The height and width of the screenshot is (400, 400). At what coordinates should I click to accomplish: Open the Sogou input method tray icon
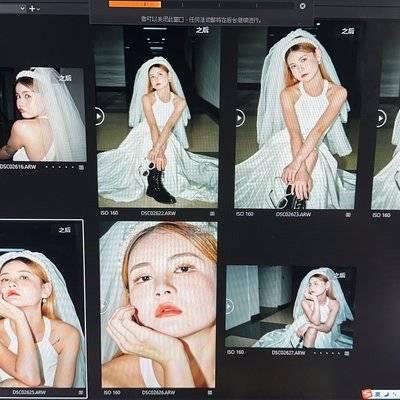pos(368,394)
